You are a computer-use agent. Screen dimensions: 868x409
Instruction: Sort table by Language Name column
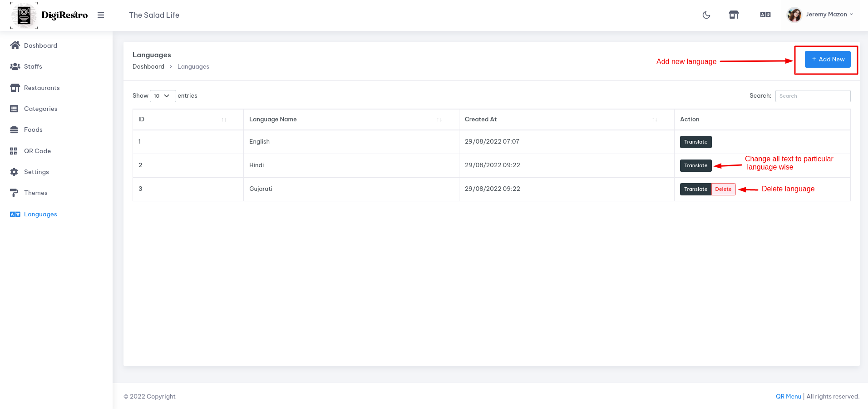pos(351,120)
